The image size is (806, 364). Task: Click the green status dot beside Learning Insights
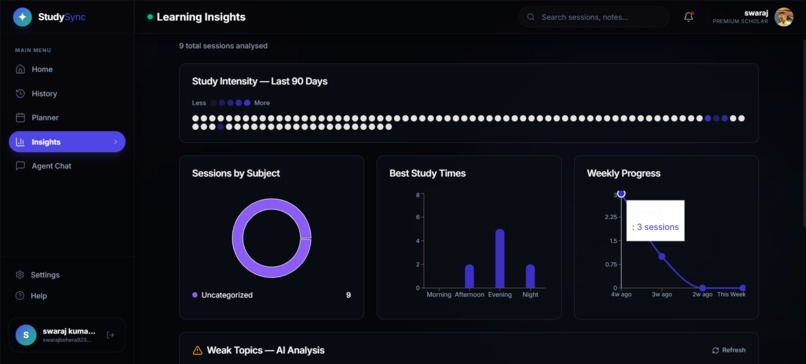(150, 17)
